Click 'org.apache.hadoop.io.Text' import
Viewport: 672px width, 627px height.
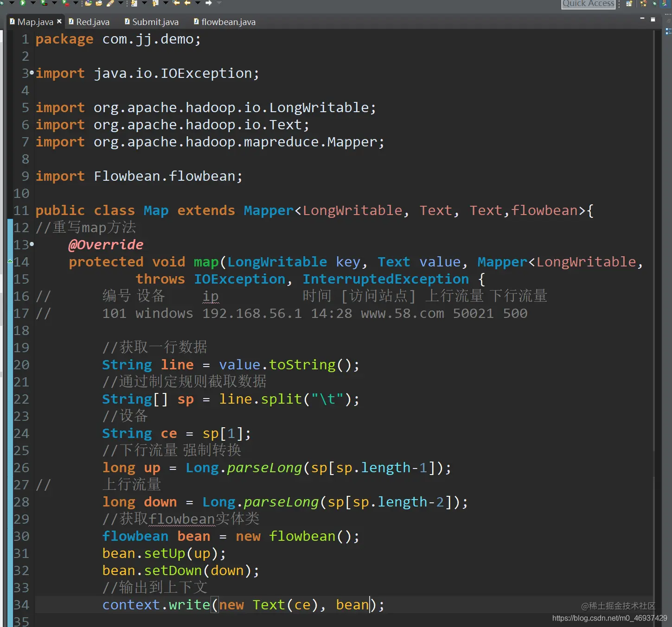click(x=198, y=125)
